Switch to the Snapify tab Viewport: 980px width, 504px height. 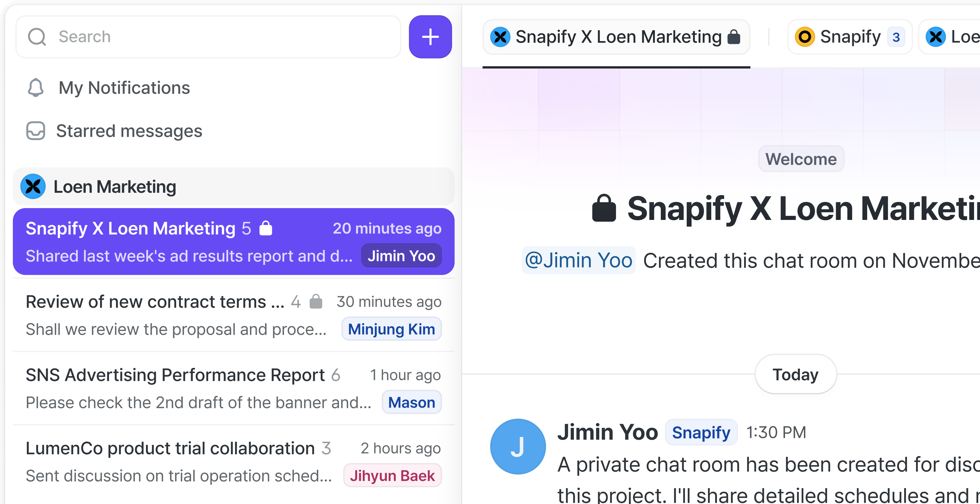coord(850,37)
